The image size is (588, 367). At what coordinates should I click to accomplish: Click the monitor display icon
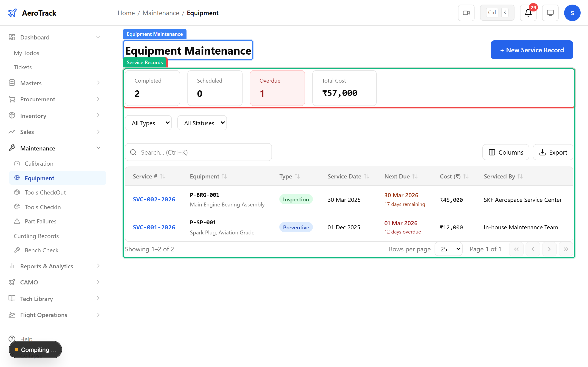click(x=550, y=13)
